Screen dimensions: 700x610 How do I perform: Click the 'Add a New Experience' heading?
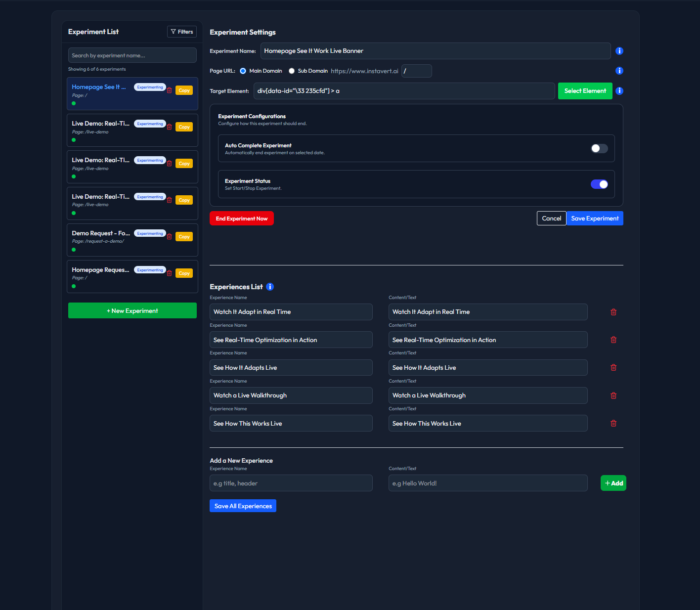(x=241, y=460)
